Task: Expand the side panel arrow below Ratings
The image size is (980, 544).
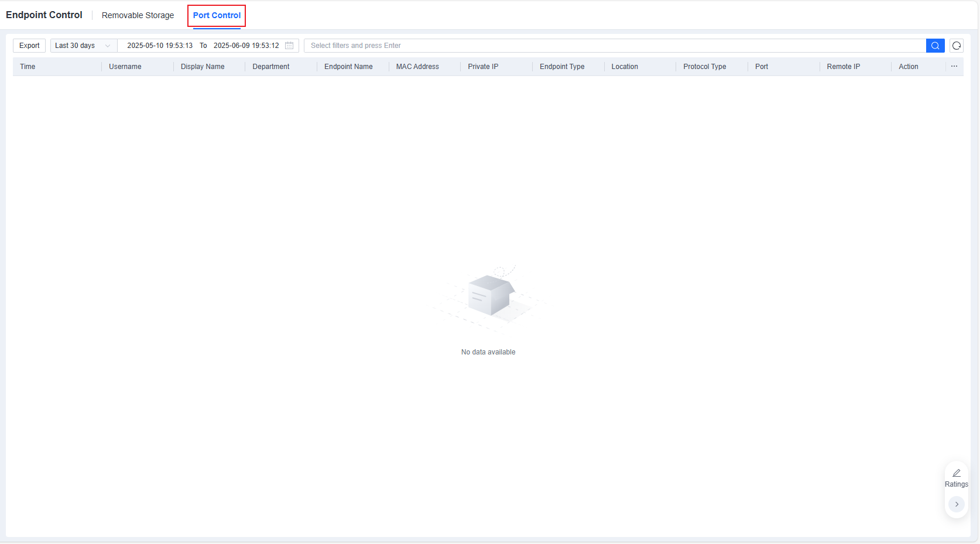Action: click(x=957, y=504)
